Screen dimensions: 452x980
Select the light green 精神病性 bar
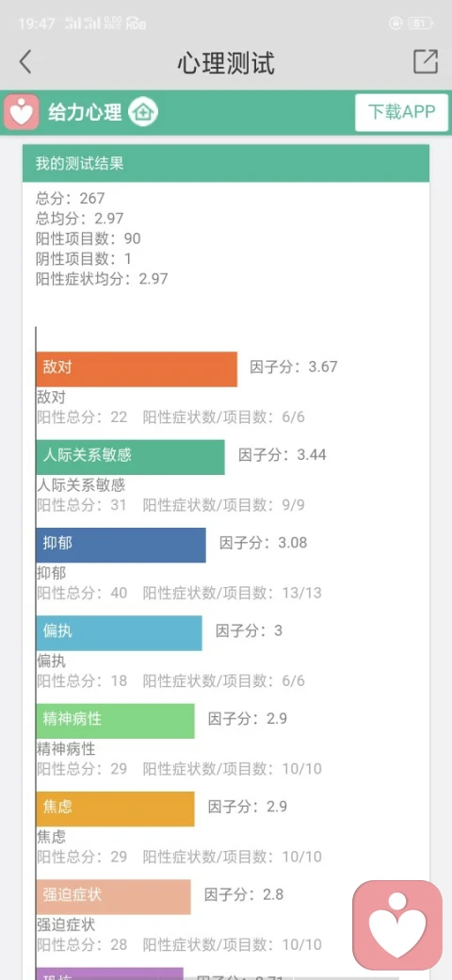(116, 721)
